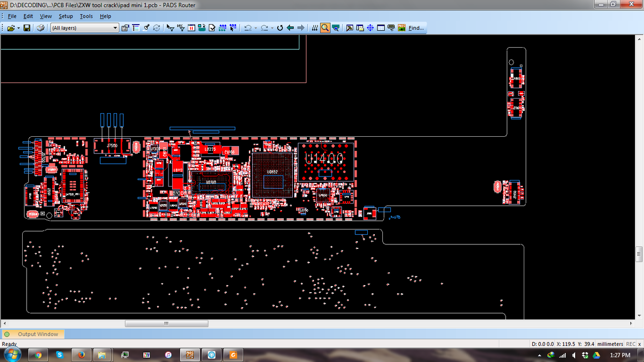Go to next view with grey arrow
This screenshot has height=362, width=644.
pyautogui.click(x=301, y=28)
